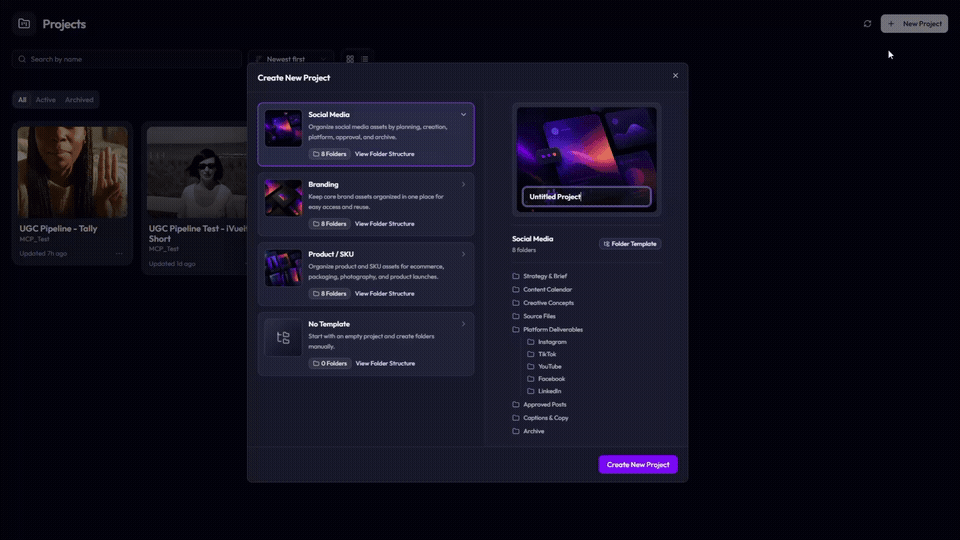View Folder Structure for Social Media
The image size is (960, 540).
384,154
